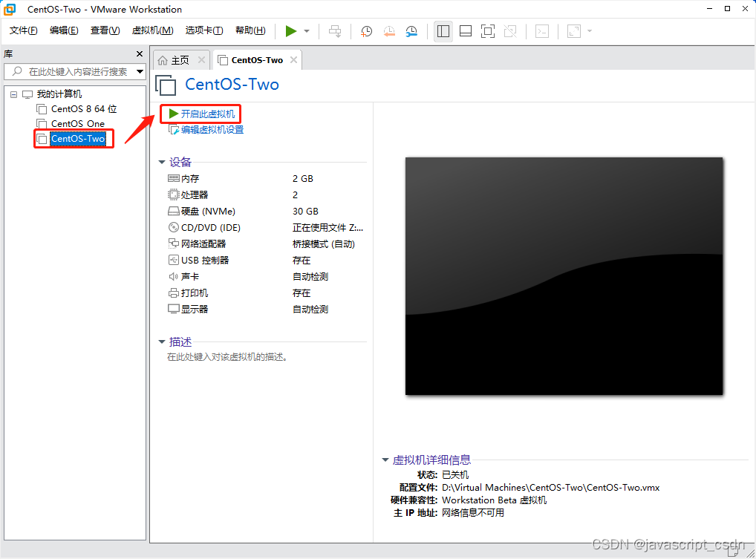The height and width of the screenshot is (559, 756).
Task: Open the stretch guest dropdown arrow
Action: tap(589, 31)
